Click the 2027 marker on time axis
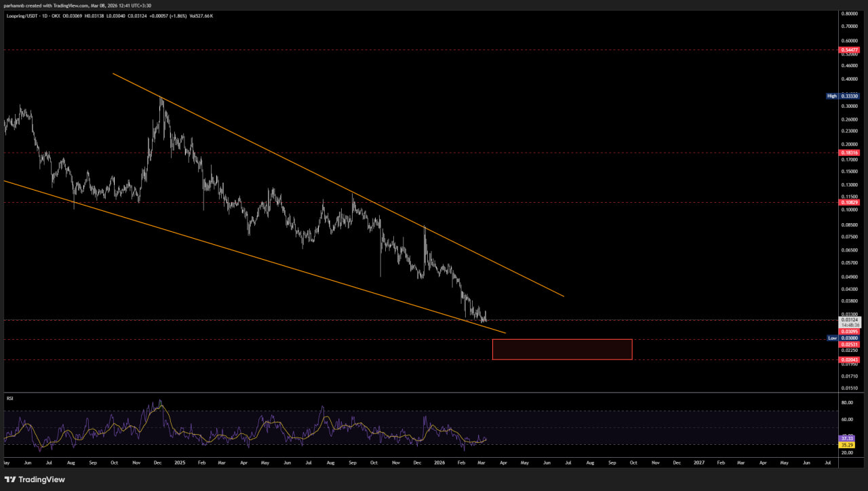This screenshot has width=868, height=491. 699,463
